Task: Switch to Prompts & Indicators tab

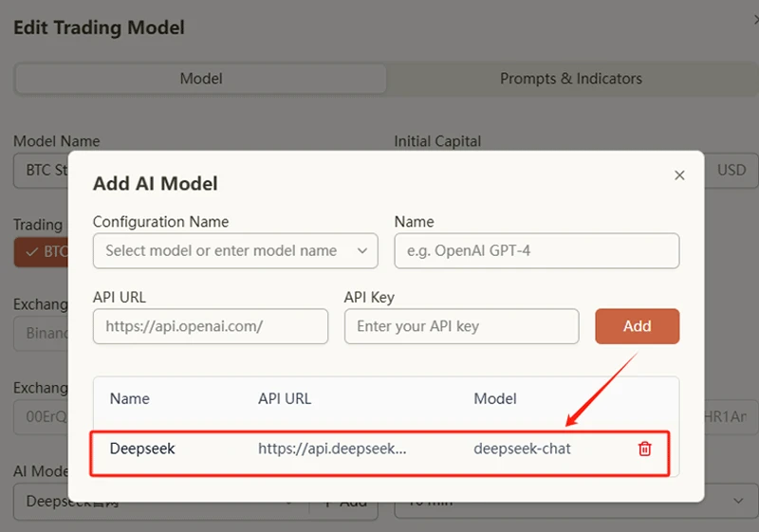Action: pyautogui.click(x=571, y=79)
